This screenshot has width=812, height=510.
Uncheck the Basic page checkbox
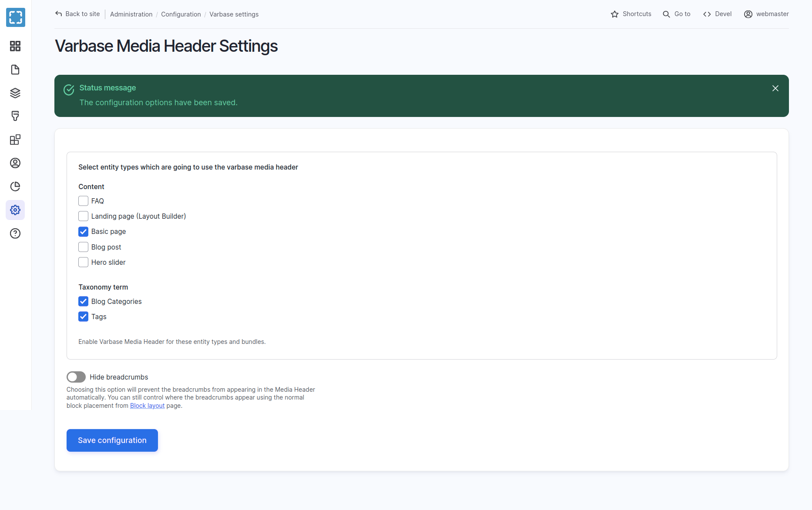pyautogui.click(x=83, y=232)
